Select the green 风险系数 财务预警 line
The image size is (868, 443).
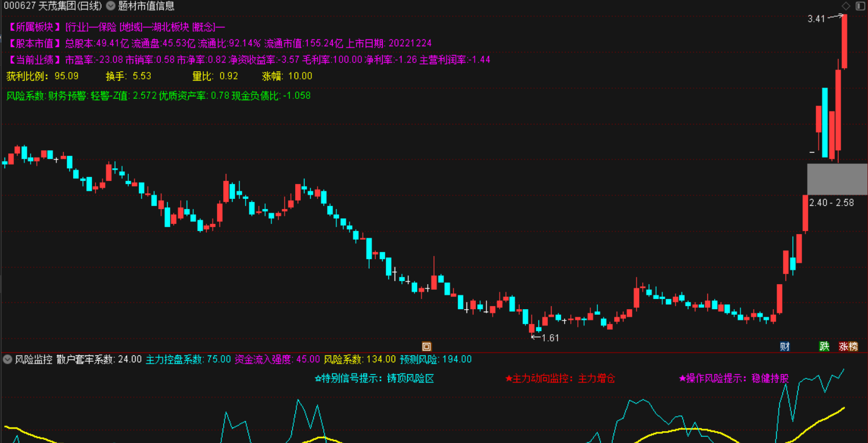pyautogui.click(x=158, y=96)
